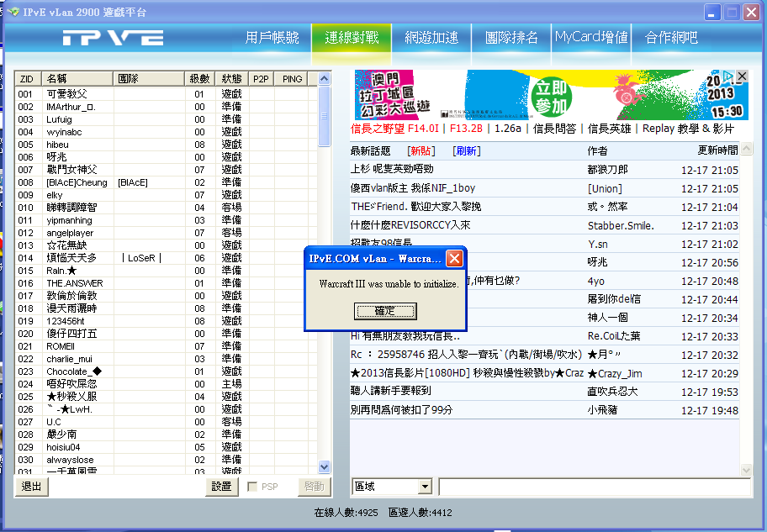Open topic Rc : 25958746 招人入黎一齊玩
The height and width of the screenshot is (532, 767).
click(466, 355)
